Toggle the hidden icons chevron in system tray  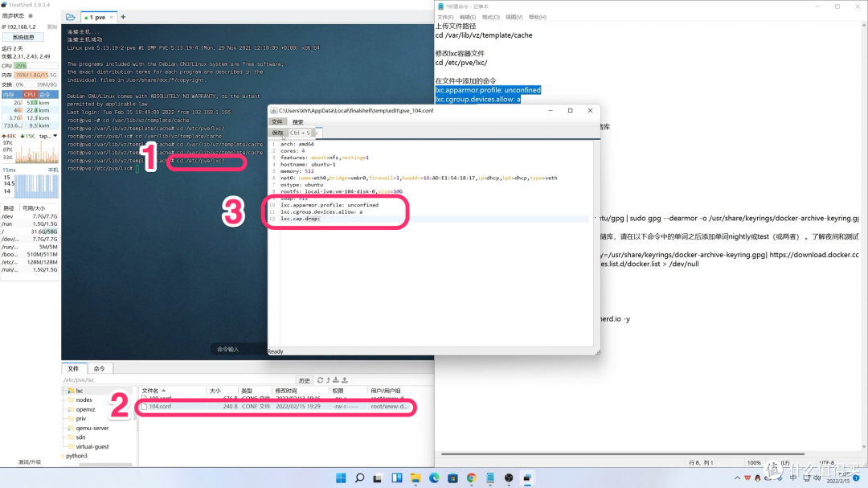point(737,478)
